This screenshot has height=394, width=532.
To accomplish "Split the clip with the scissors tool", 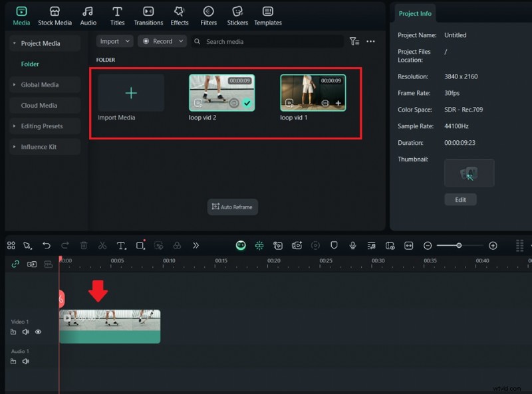I will [102, 245].
